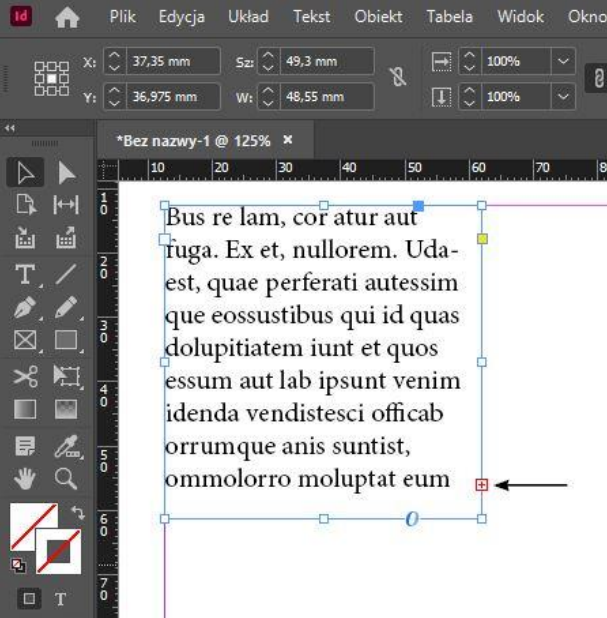Screen dimensions: 607x618
Task: Click the Home icon
Action: [x=67, y=18]
